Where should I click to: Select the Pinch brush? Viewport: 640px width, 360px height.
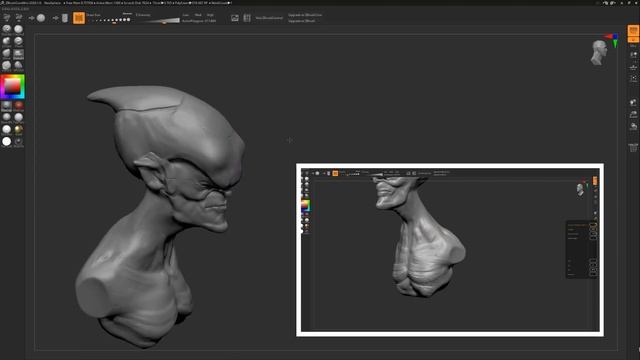18,42
